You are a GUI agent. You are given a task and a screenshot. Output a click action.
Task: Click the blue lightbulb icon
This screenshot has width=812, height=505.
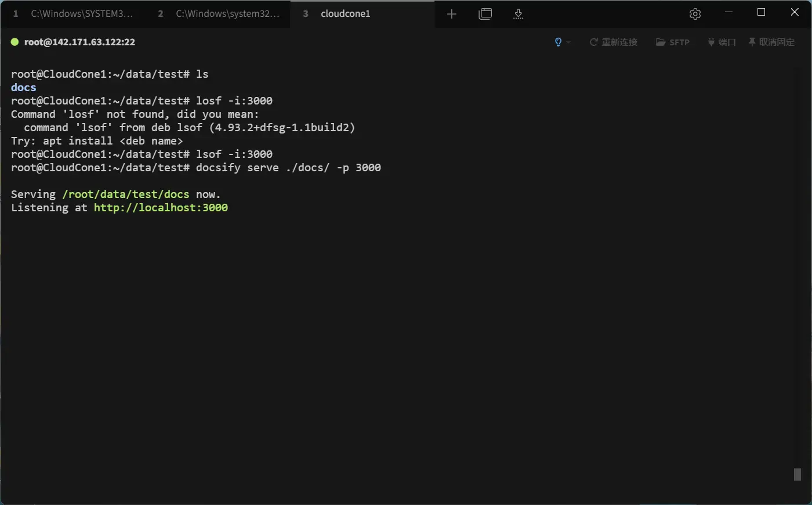[558, 42]
